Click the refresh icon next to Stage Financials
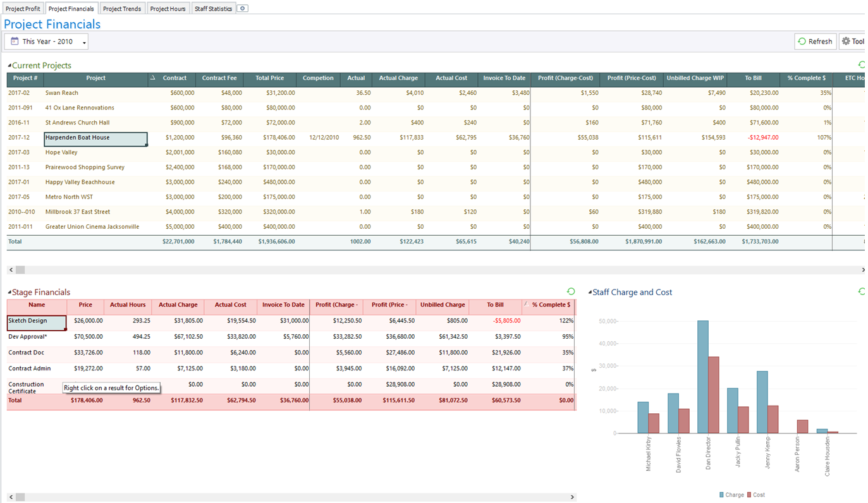The image size is (868, 503). (x=571, y=291)
